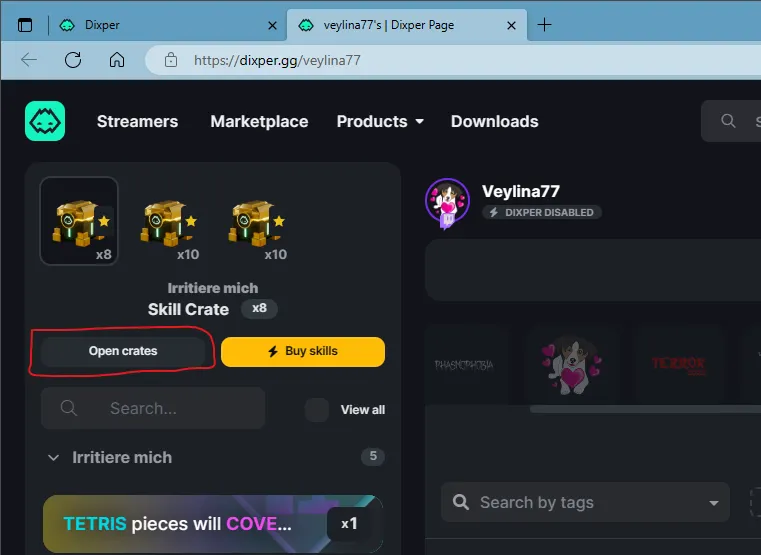
Task: Collapse the Irritiere mich section chevron
Action: [x=53, y=457]
